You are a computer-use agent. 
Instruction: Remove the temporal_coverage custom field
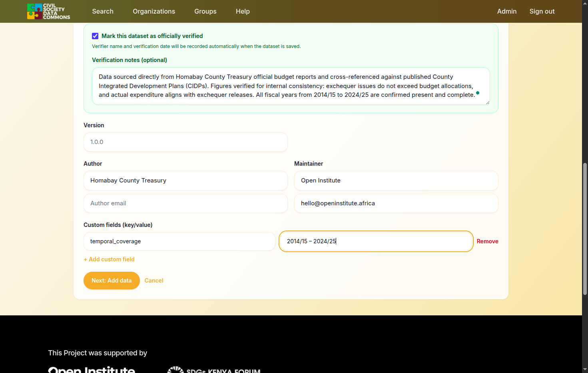(487, 241)
